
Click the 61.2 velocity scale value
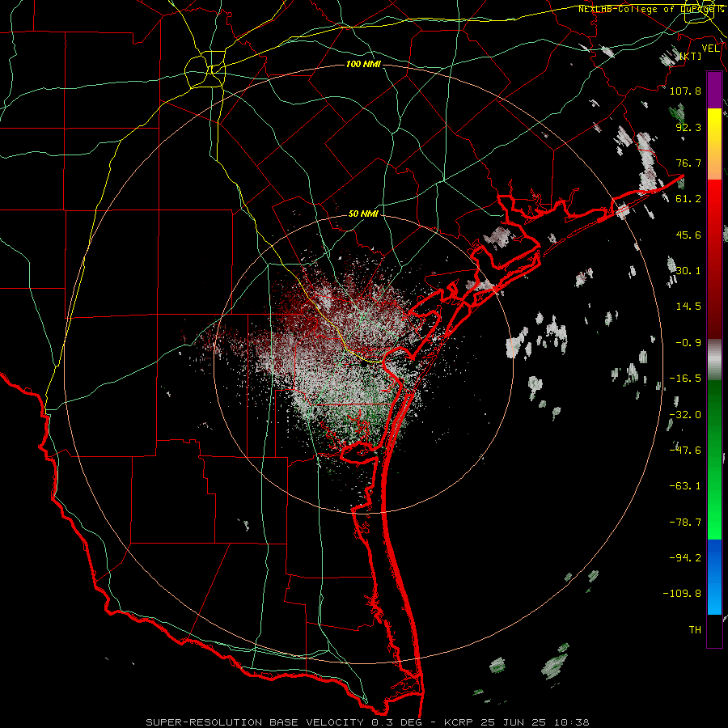[688, 199]
